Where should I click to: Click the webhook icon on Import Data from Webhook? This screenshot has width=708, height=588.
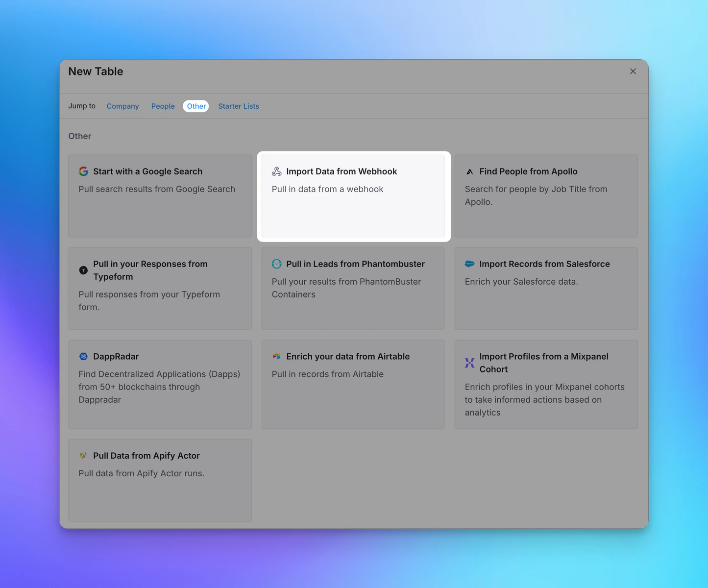[x=276, y=171]
